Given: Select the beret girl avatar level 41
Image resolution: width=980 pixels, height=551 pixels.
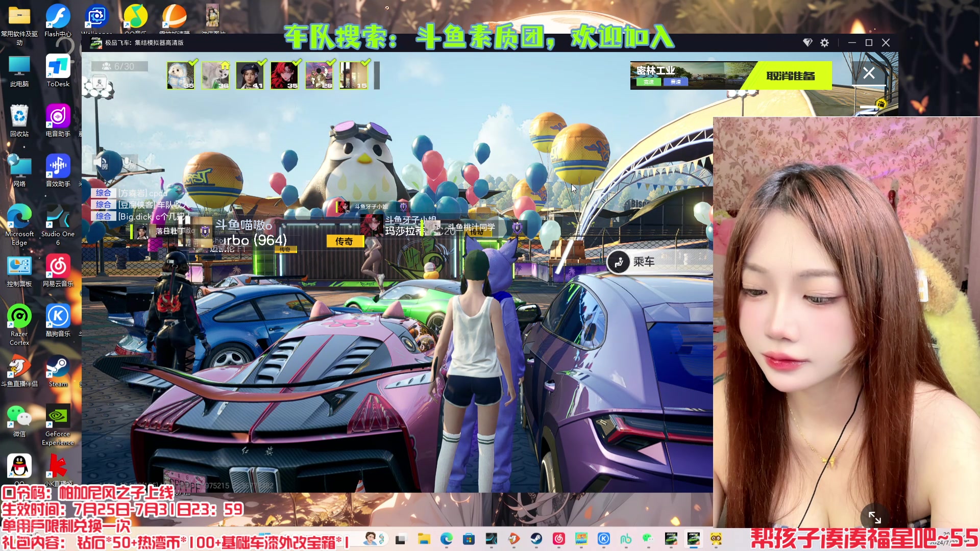Looking at the screenshot, I should [x=250, y=76].
